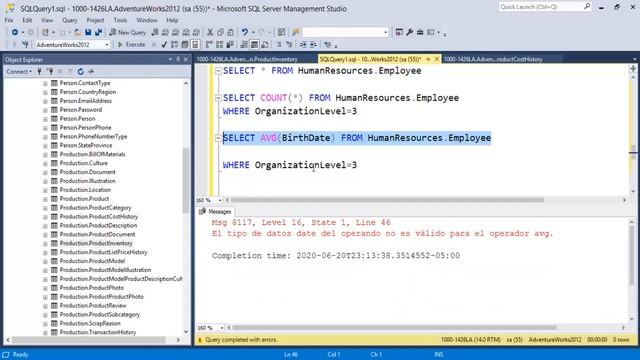Execute the current query
Image resolution: width=640 pixels, height=360 pixels.
tap(131, 44)
